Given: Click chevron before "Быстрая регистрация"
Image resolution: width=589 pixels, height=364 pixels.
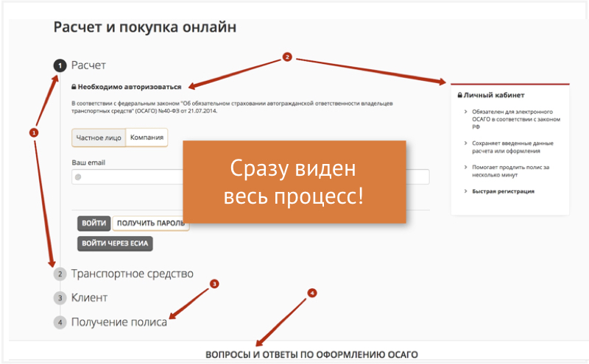Looking at the screenshot, I should click(466, 191).
